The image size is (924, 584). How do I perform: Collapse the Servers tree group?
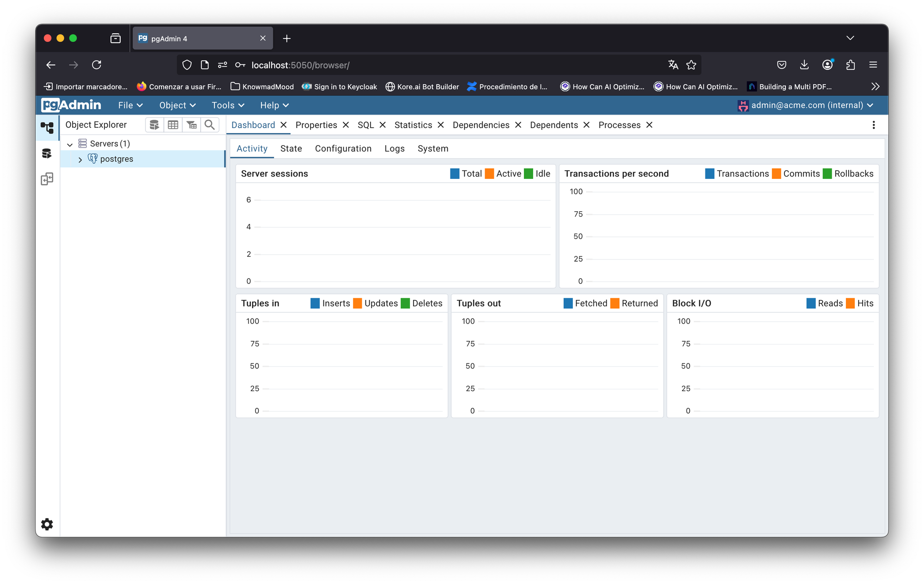pyautogui.click(x=70, y=144)
